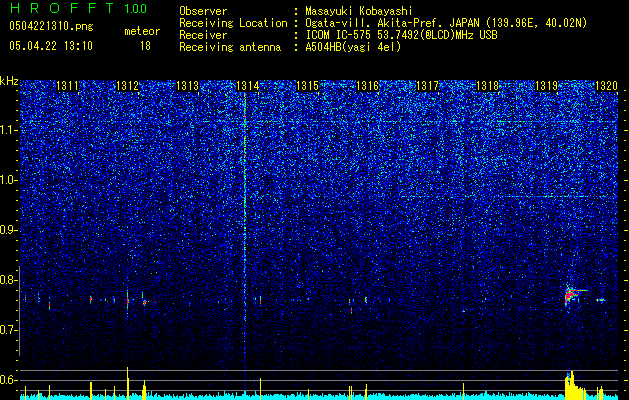Click the 0.9 kHz axis label
Image resolution: width=629 pixels, height=400 pixels.
[x=9, y=230]
